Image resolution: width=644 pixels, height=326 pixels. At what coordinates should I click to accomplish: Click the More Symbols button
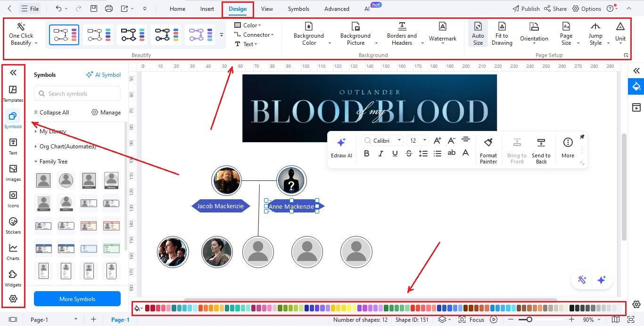77,299
